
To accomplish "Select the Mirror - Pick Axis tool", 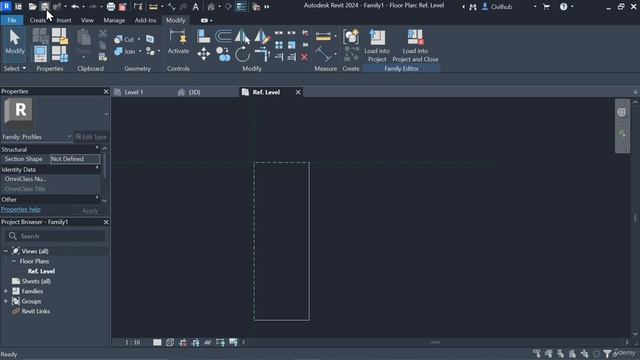I will tap(242, 36).
